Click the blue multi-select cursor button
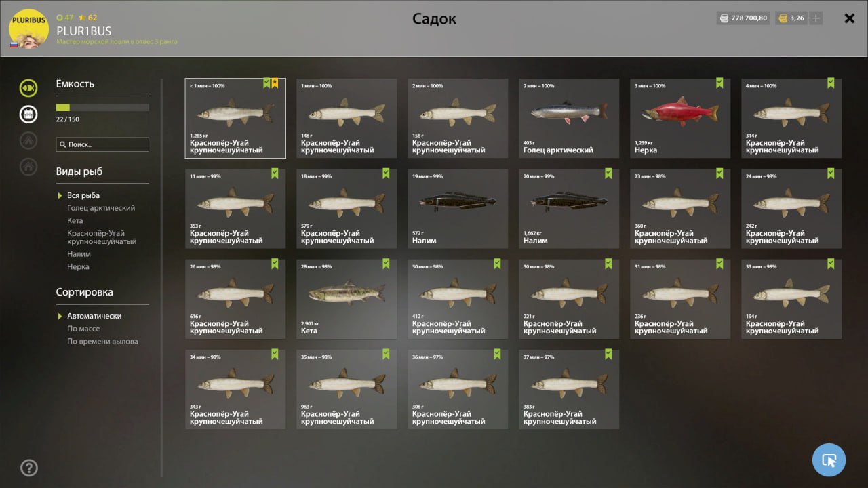Viewport: 868px width, 488px height. coord(829,460)
